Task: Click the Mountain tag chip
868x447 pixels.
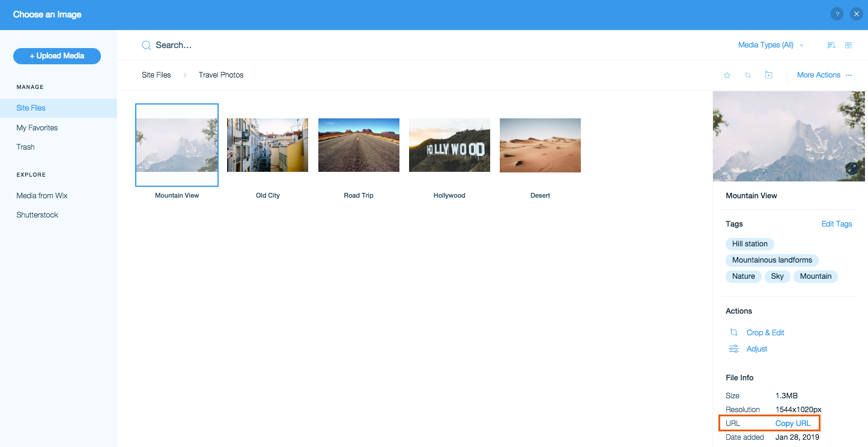Action: point(816,276)
